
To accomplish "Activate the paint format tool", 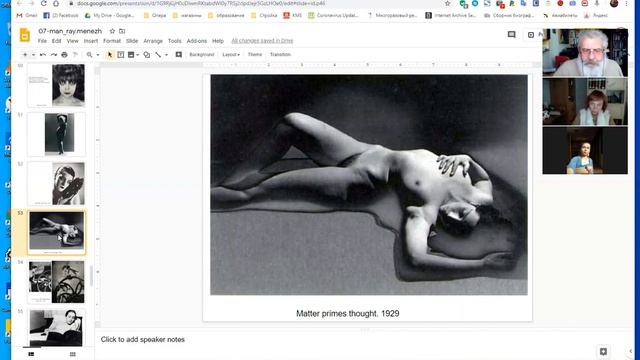I will (75, 55).
